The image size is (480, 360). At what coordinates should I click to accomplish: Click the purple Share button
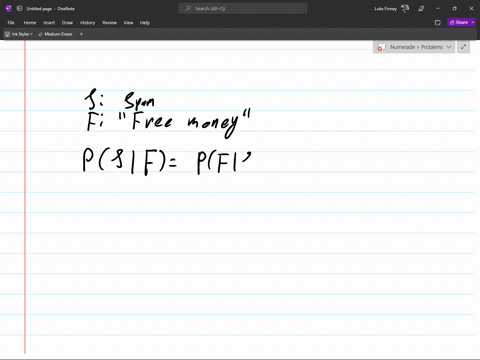[x=459, y=22]
